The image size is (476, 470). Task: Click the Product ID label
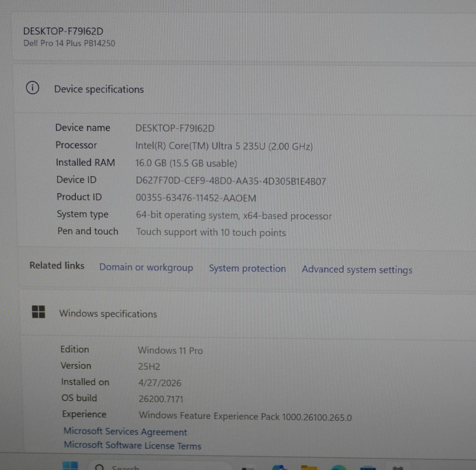(x=79, y=197)
